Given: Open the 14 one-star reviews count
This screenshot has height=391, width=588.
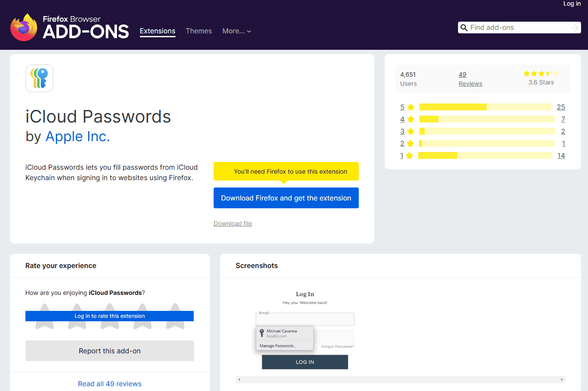Looking at the screenshot, I should click(561, 155).
